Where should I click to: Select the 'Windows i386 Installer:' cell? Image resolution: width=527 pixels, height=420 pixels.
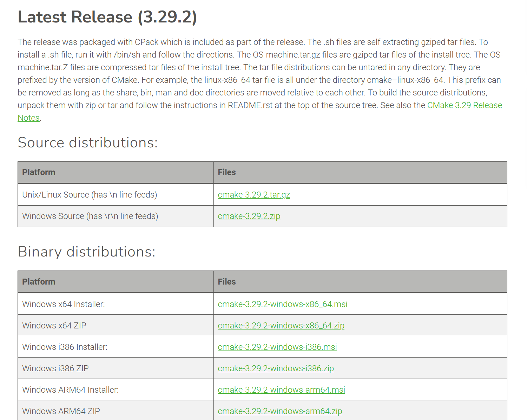(x=116, y=347)
